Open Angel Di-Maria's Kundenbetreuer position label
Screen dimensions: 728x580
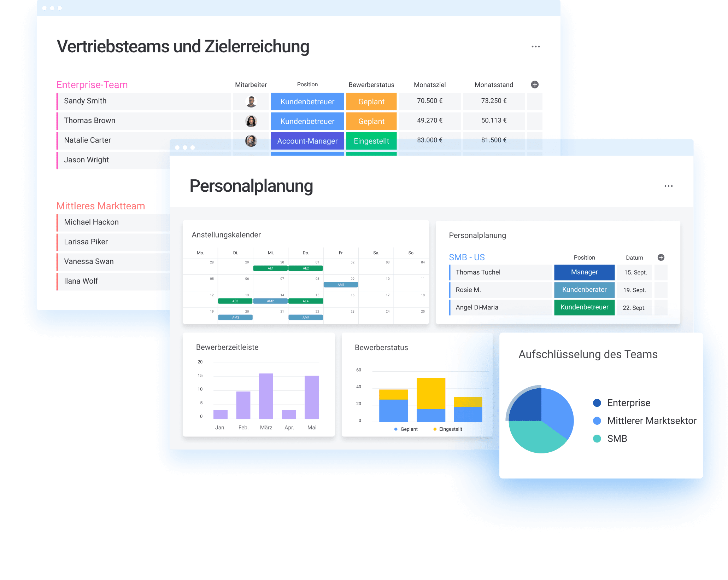click(584, 307)
